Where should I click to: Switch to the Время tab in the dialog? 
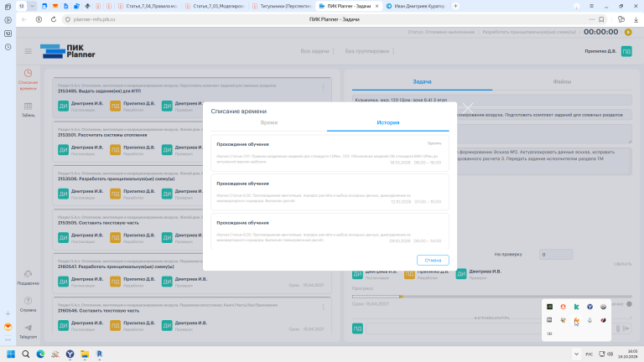[x=269, y=122]
